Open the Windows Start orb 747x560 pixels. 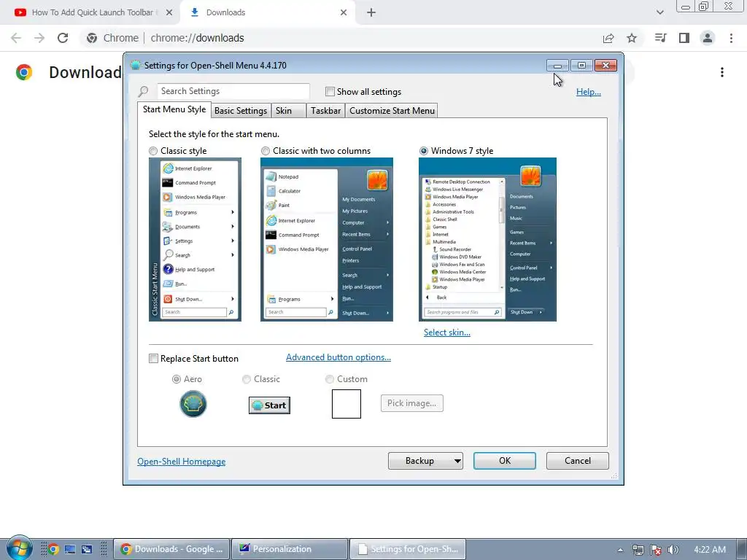(20, 548)
